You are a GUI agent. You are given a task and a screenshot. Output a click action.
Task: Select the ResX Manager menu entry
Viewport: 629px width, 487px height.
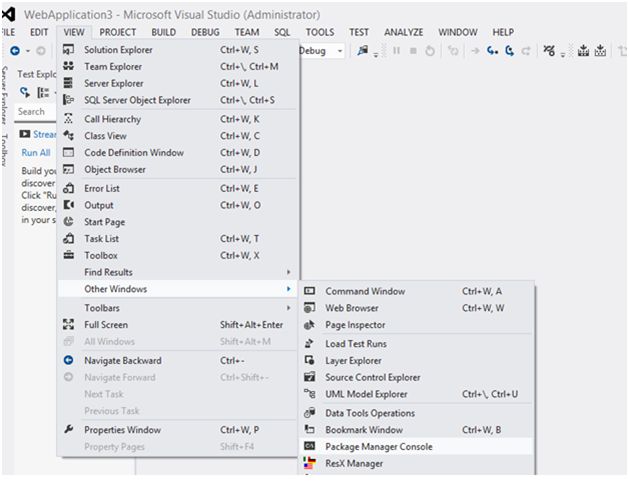point(416,463)
